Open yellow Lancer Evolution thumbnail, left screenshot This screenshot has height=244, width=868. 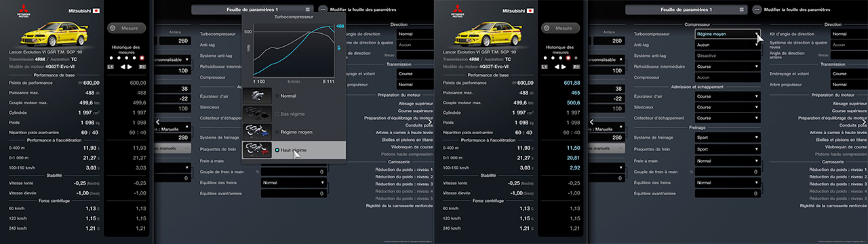54,35
